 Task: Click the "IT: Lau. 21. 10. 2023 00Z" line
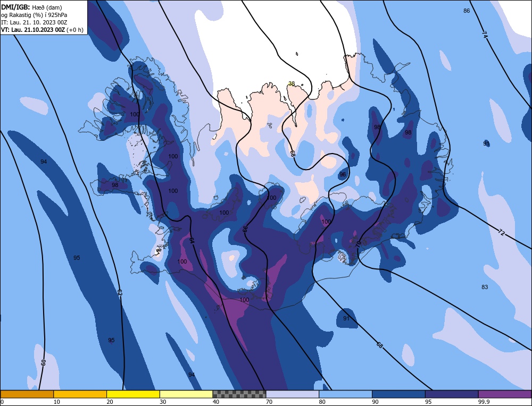tap(34, 22)
